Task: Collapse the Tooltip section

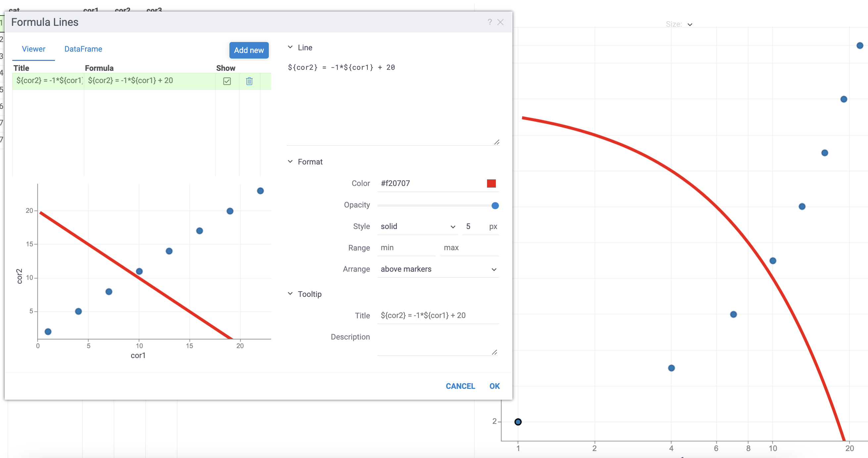Action: [290, 293]
